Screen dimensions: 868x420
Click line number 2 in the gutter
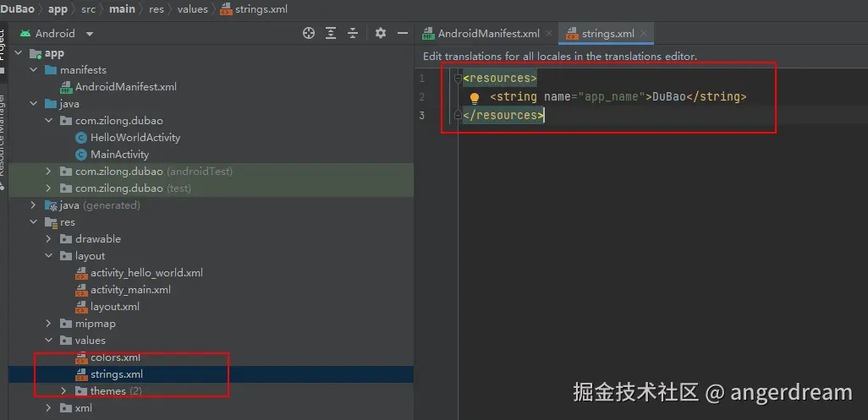point(422,96)
